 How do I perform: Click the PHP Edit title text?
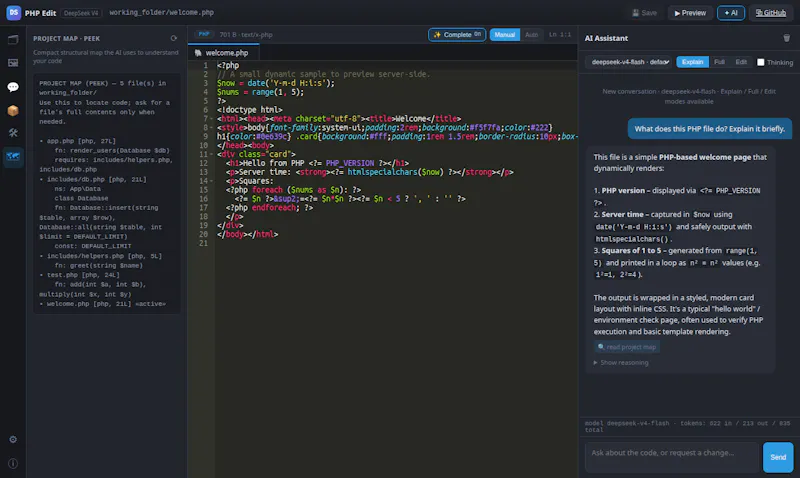click(40, 13)
